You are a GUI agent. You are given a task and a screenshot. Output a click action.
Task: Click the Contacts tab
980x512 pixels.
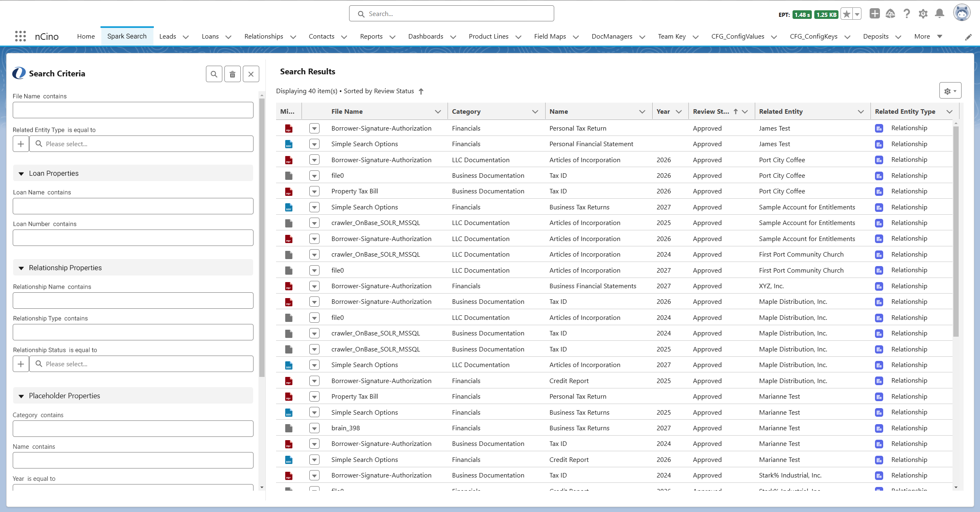pos(321,36)
